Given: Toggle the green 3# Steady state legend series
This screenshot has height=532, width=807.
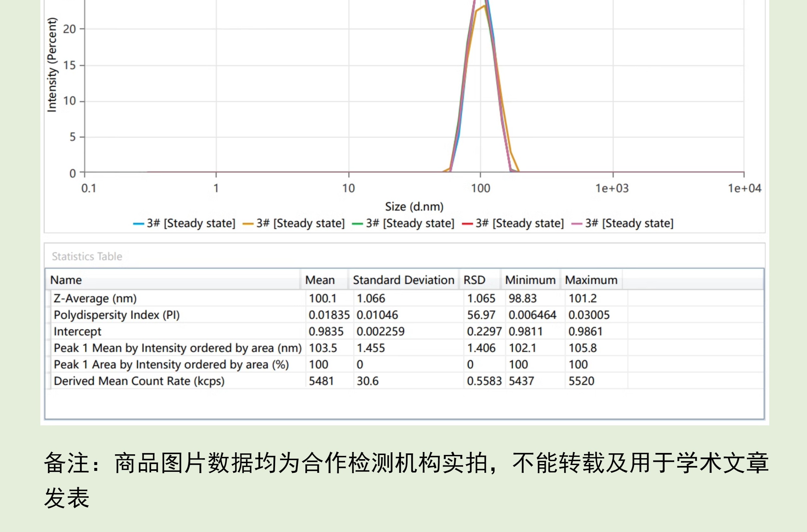Looking at the screenshot, I should (410, 223).
